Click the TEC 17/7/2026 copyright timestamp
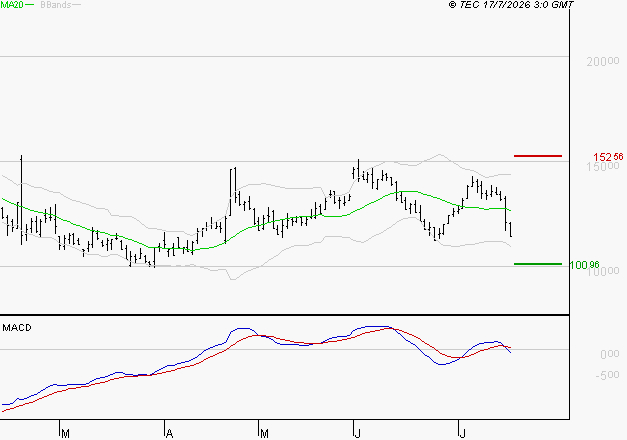627x440 pixels. 511,5
